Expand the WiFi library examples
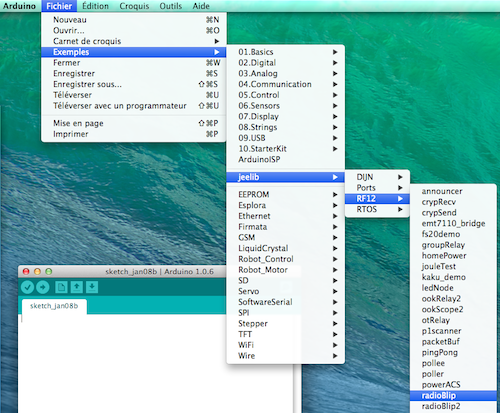 [x=286, y=345]
